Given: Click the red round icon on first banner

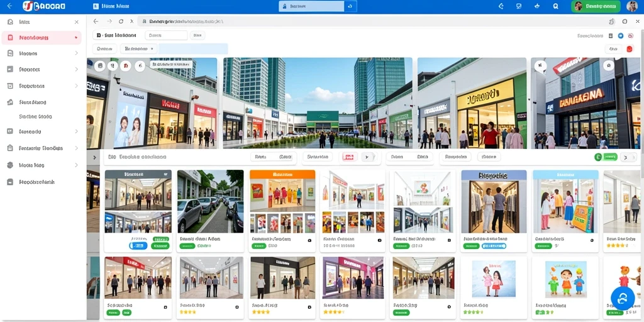Looking at the screenshot, I should pos(126,65).
